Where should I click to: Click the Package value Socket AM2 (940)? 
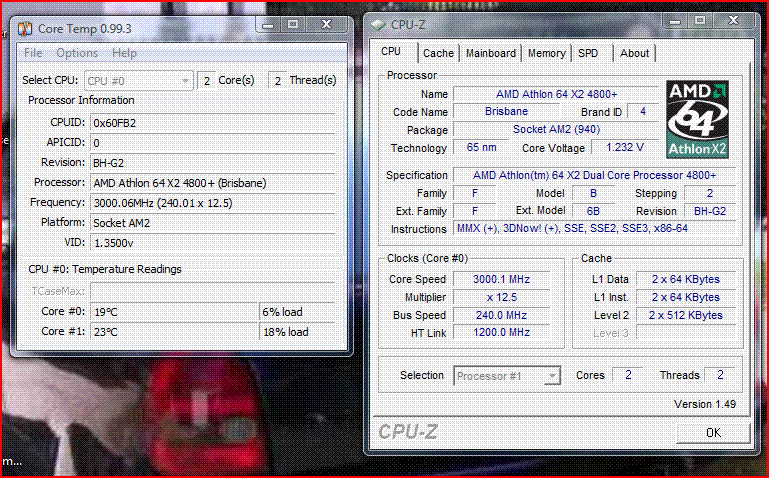[x=556, y=129]
